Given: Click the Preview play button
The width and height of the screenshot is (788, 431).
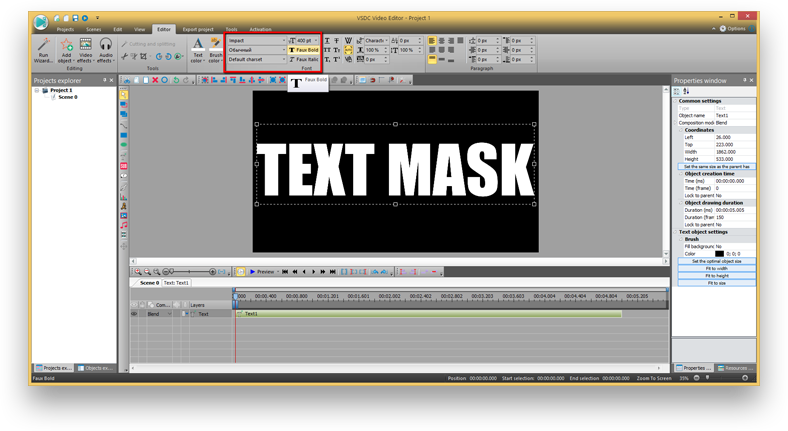Looking at the screenshot, I should [x=253, y=271].
